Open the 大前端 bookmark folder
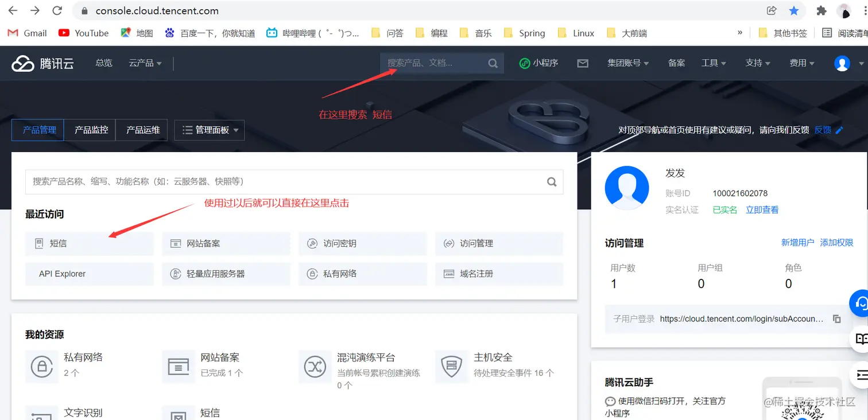 [x=627, y=33]
